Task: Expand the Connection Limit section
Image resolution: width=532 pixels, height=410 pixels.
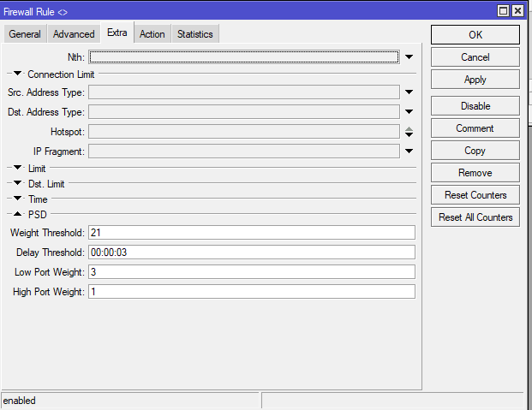Action: [x=18, y=74]
